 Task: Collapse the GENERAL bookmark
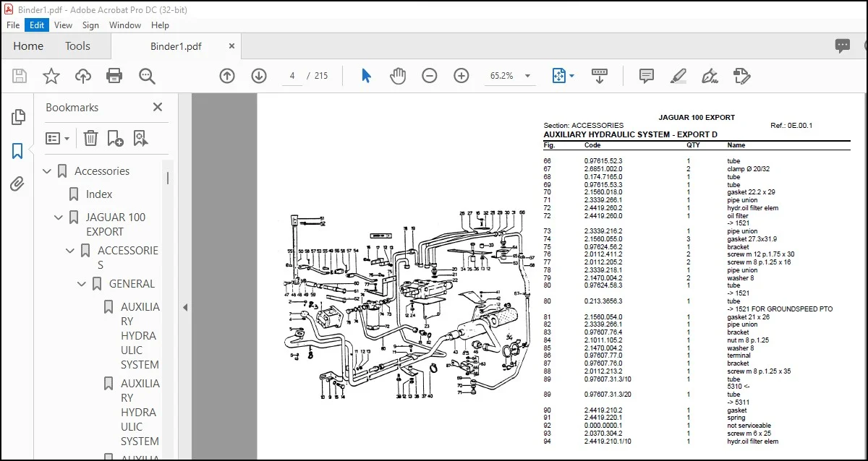(x=82, y=284)
